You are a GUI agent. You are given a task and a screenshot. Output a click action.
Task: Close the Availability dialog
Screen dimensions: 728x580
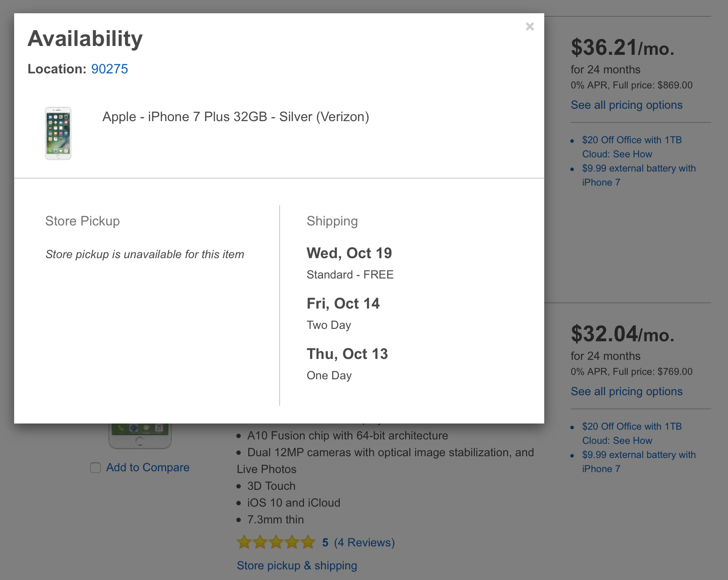click(530, 27)
